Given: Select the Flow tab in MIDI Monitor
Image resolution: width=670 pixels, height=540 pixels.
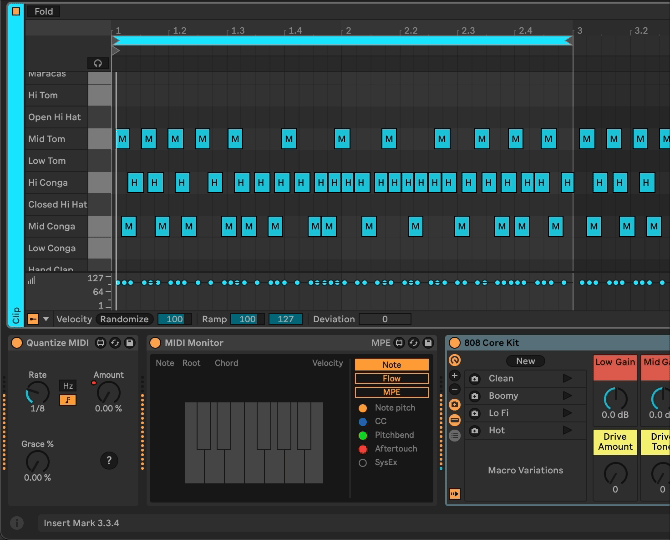Looking at the screenshot, I should (x=391, y=379).
